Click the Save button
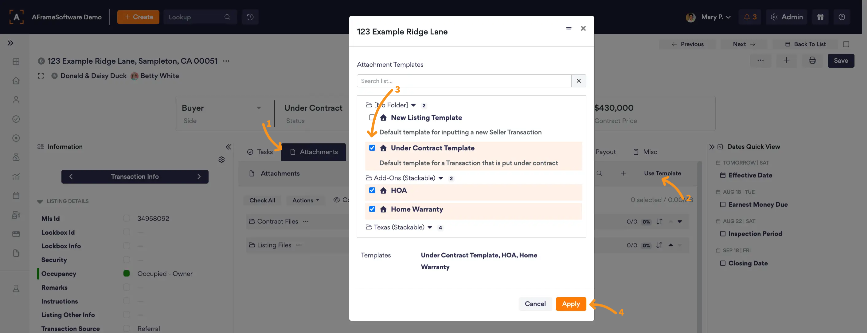Image resolution: width=868 pixels, height=333 pixels. (x=841, y=61)
